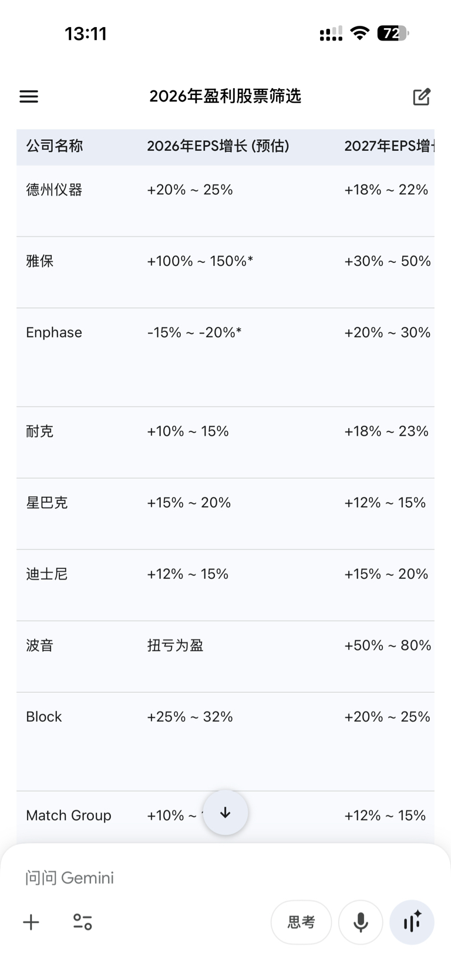
Task: Tap the Match Group row name
Action: coord(69,816)
